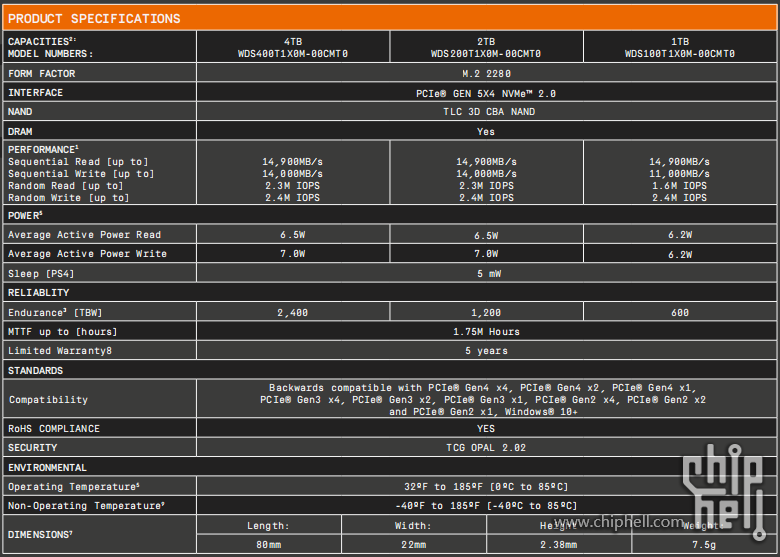This screenshot has width=780, height=557.
Task: Click the Random Read [up to] label
Action: click(66, 186)
